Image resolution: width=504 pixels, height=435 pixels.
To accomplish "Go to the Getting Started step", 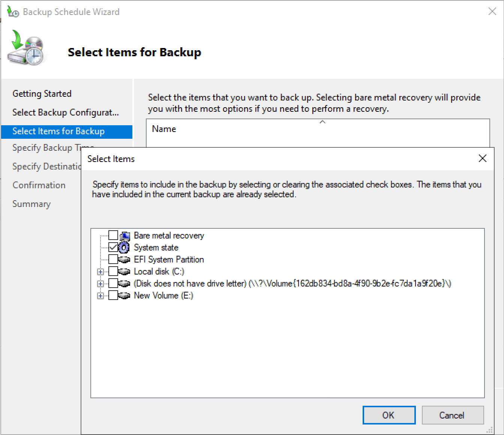I will (42, 94).
